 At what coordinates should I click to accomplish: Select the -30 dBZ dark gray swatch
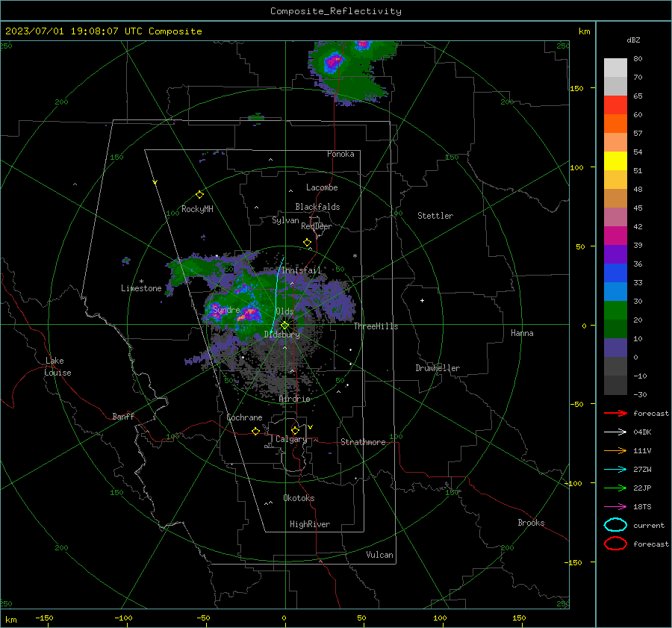[x=615, y=385]
